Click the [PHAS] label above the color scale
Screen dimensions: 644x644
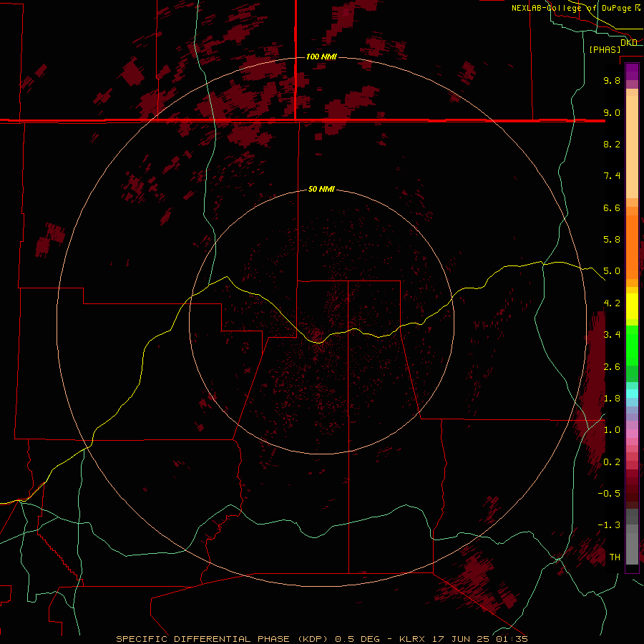click(605, 49)
